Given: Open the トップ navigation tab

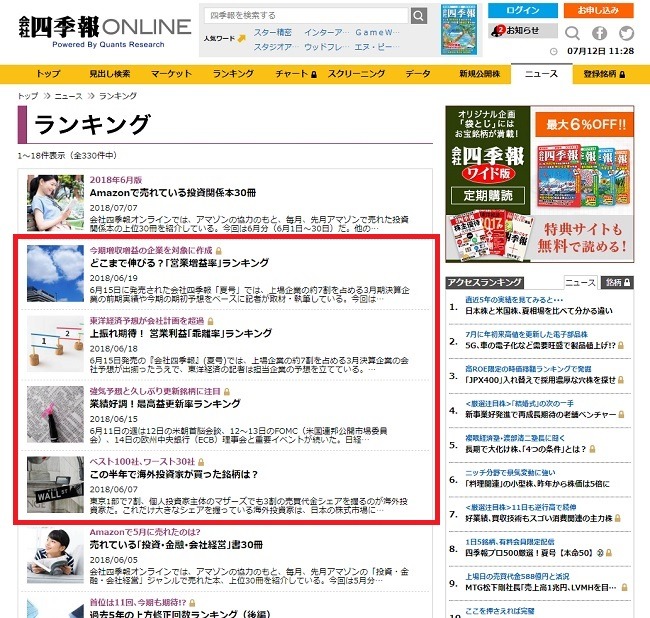Looking at the screenshot, I should [48, 74].
